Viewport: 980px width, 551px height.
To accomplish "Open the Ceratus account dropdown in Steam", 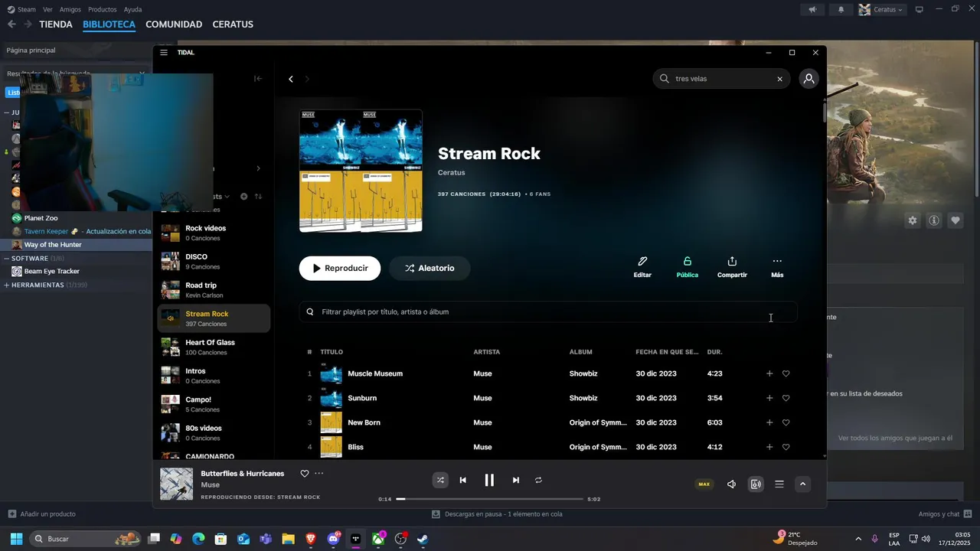I will 881,9.
